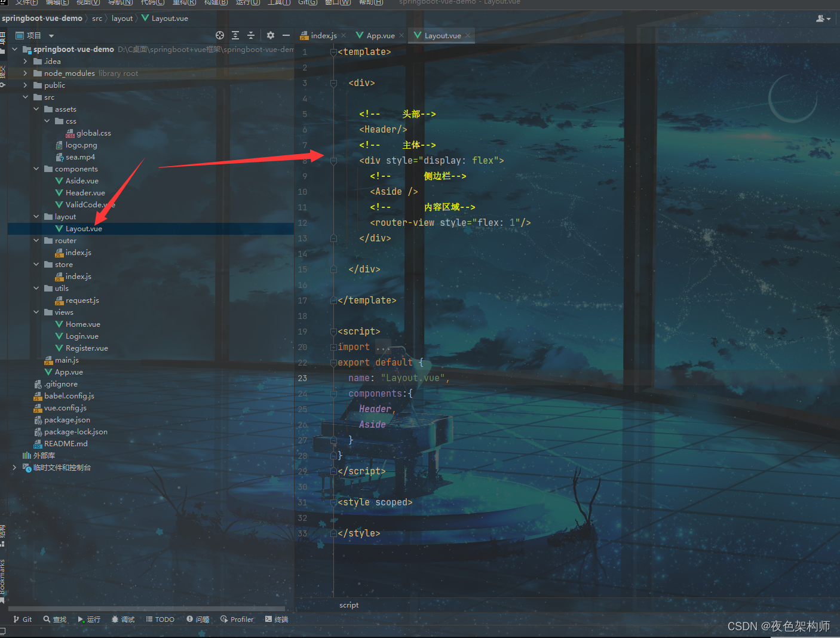Open the 运行(U) menu

pos(248,2)
